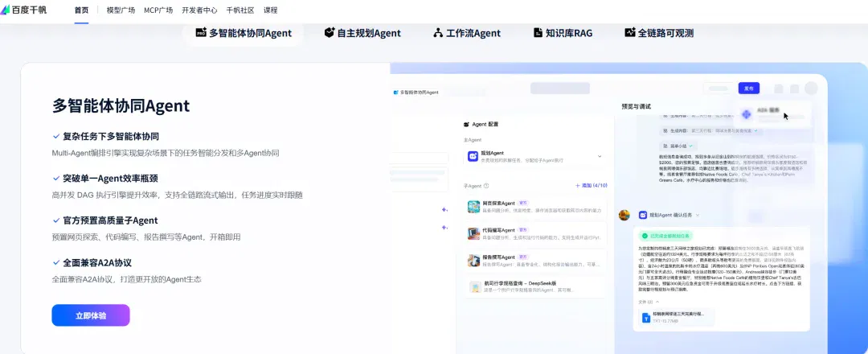Click 添加 (4/10) to add a sub-agent
This screenshot has width=868, height=354.
[592, 186]
